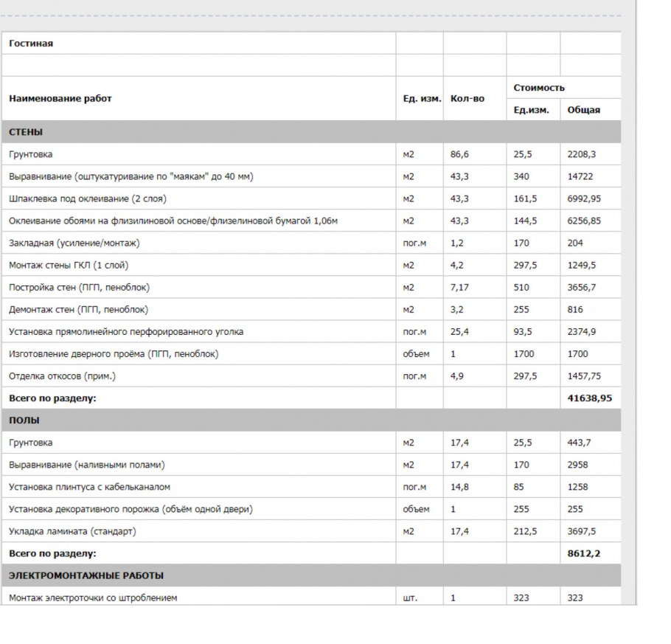Image resolution: width=671 pixels, height=644 pixels.
Task: Click the 'Ед. изм.' units column header
Action: (x=422, y=98)
